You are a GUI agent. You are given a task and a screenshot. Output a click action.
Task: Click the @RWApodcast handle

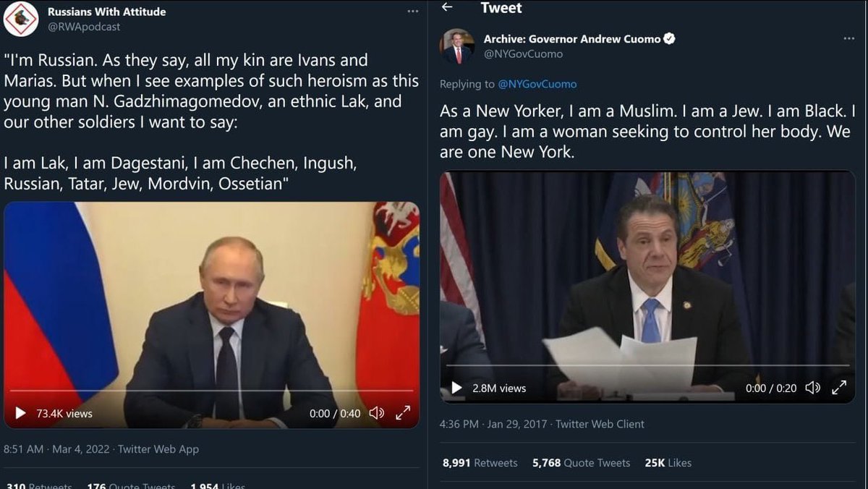click(84, 27)
